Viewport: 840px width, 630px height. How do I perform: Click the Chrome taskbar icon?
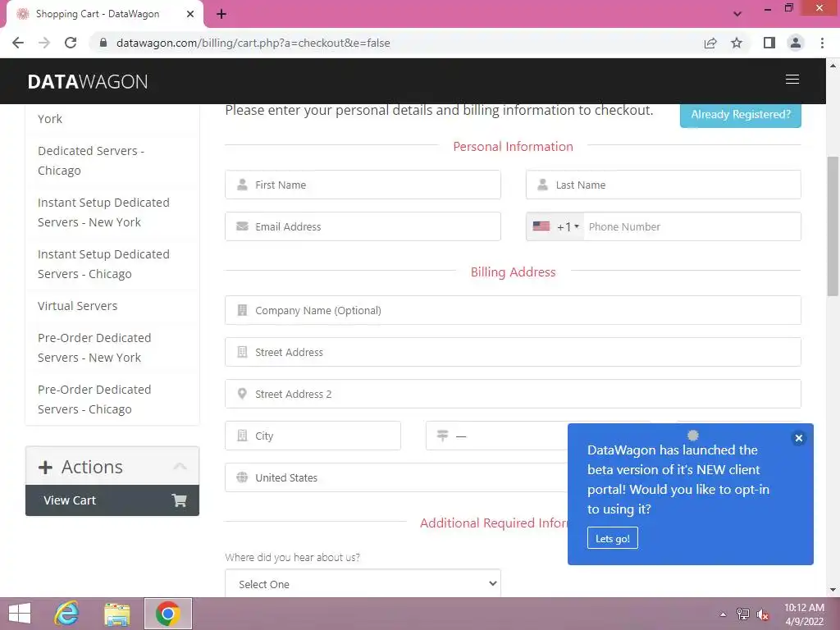pyautogui.click(x=167, y=614)
